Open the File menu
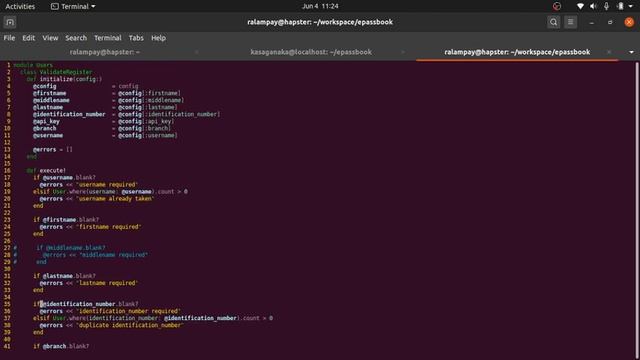The image size is (640, 360). (x=9, y=38)
